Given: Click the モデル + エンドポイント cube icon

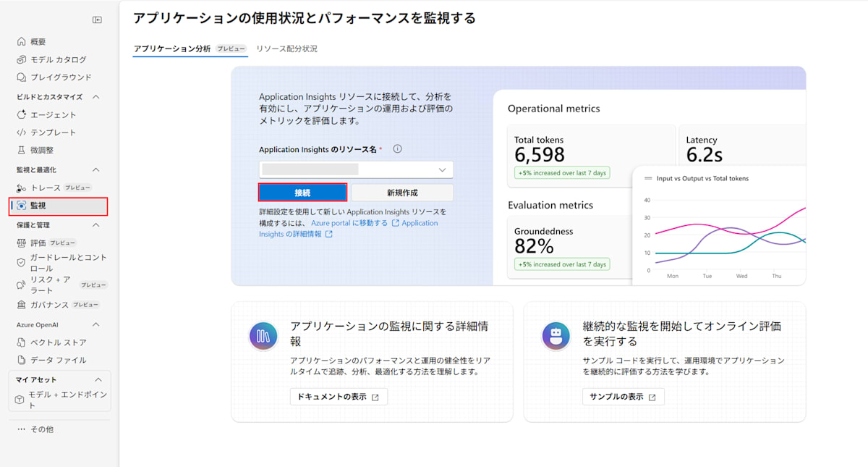Looking at the screenshot, I should pos(20,400).
